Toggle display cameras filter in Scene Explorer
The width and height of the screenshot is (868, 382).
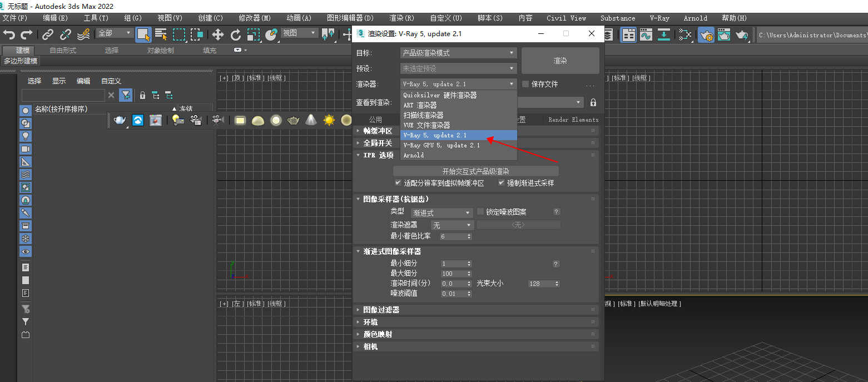tap(26, 149)
